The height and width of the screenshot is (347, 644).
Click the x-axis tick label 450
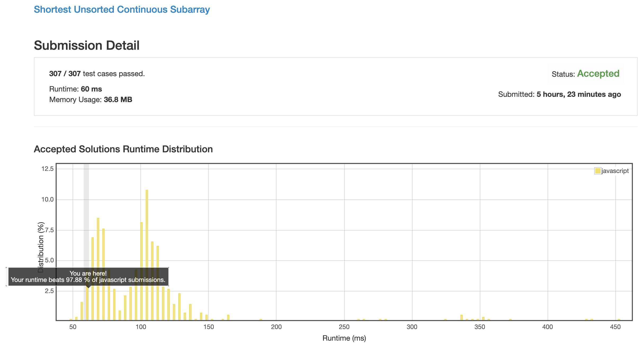click(x=615, y=327)
